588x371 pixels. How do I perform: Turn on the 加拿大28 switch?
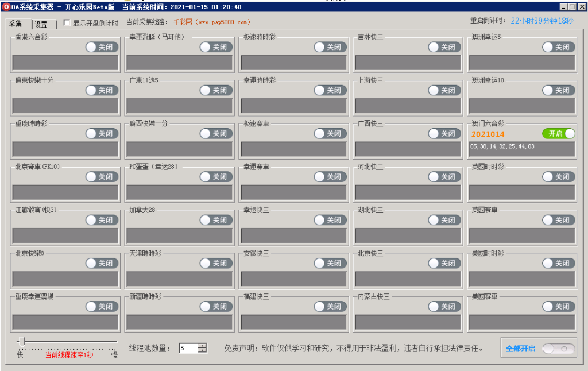215,219
